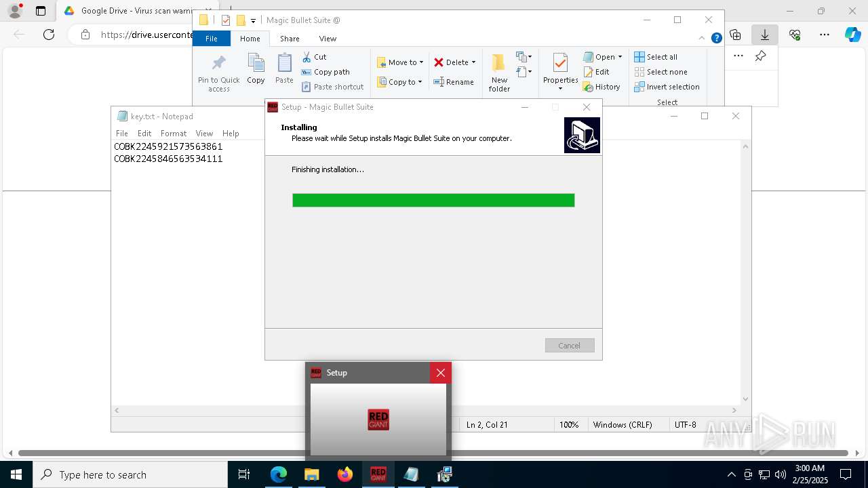Open Notepad Format menu
This screenshot has width=868, height=488.
coord(174,134)
